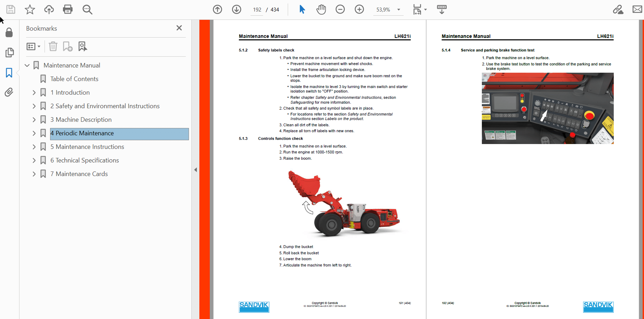This screenshot has width=644, height=319.
Task: Activate the Hand pan tool
Action: pyautogui.click(x=321, y=9)
